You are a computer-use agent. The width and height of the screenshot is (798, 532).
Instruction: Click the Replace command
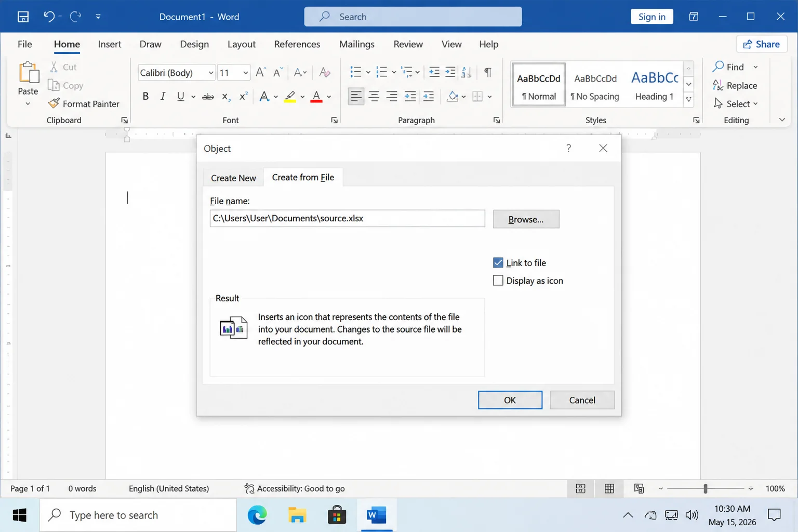tap(735, 86)
